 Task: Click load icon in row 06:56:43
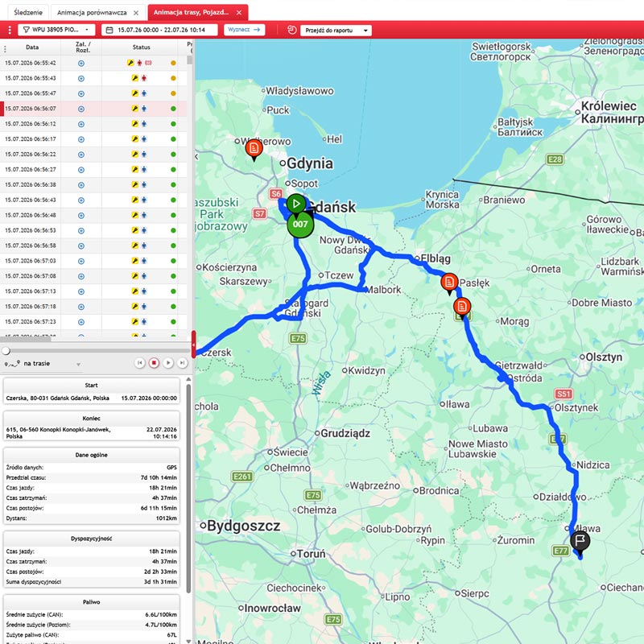click(81, 200)
